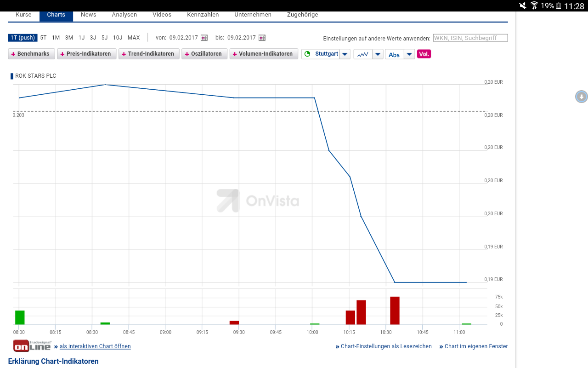Open 'als interaktiven Chart öffnen' link
This screenshot has width=588, height=368.
pos(95,346)
